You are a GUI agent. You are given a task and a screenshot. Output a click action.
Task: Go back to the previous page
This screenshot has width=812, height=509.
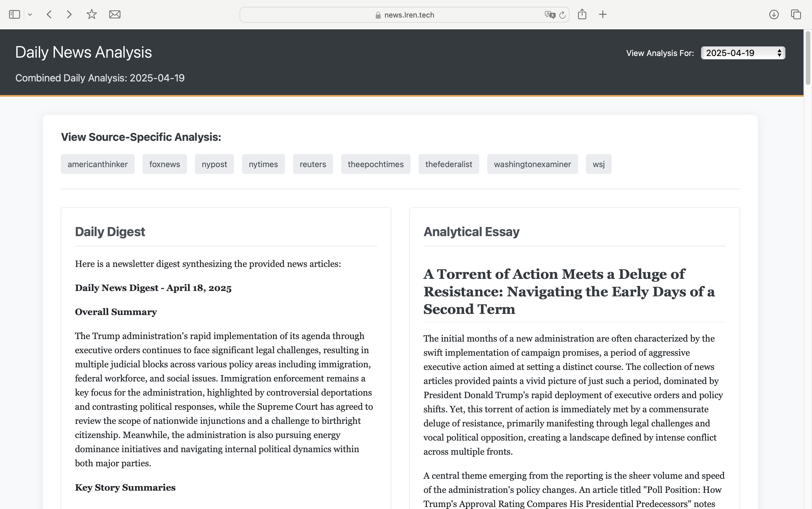coord(49,14)
